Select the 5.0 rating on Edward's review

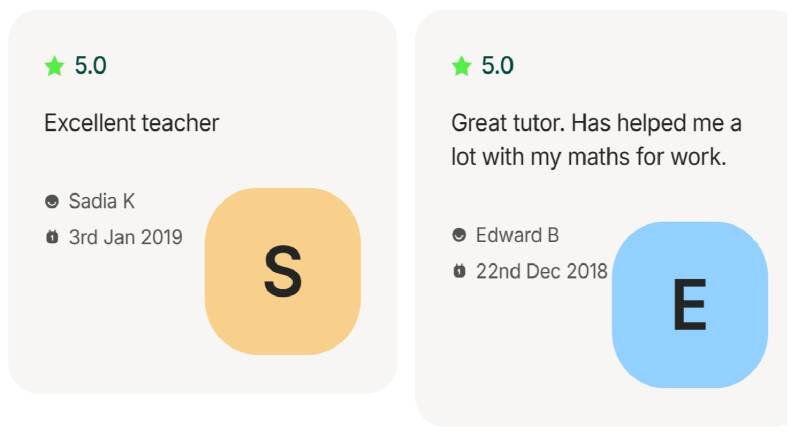tap(497, 67)
